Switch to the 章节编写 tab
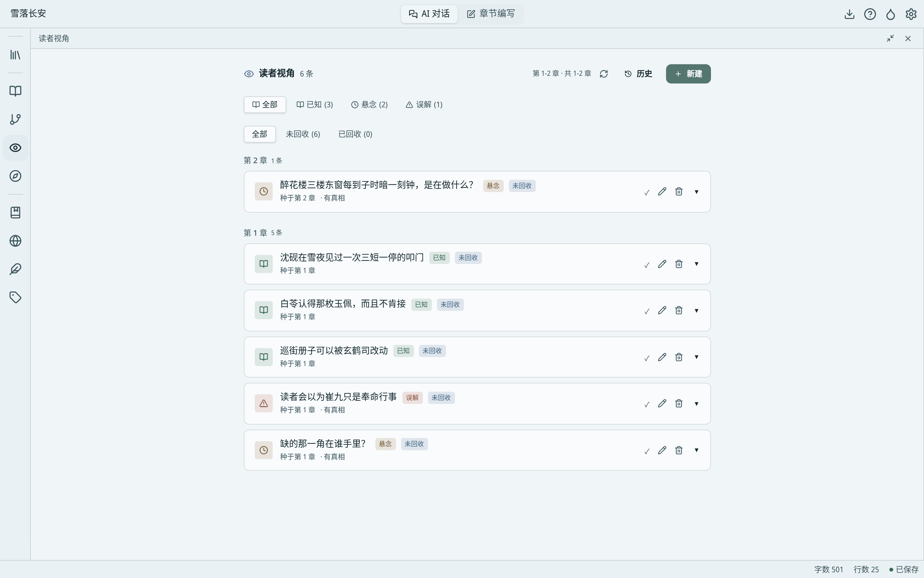Screen dimensions: 924x578 coord(491,14)
